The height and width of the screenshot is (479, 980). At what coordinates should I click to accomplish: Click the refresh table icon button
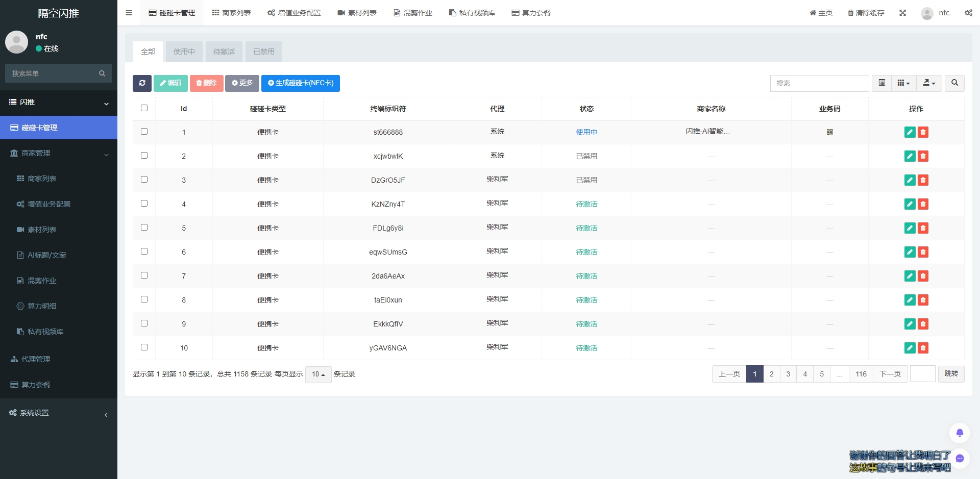pos(142,83)
